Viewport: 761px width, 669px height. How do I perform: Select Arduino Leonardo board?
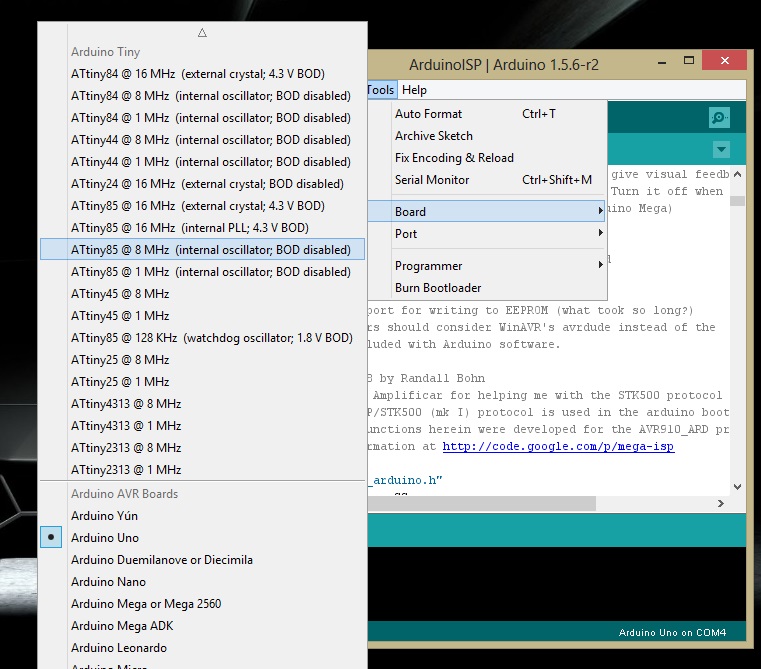[202, 648]
